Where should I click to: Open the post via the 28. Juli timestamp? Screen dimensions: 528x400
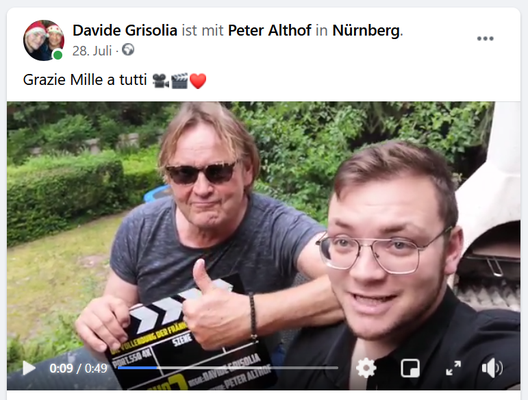(92, 51)
